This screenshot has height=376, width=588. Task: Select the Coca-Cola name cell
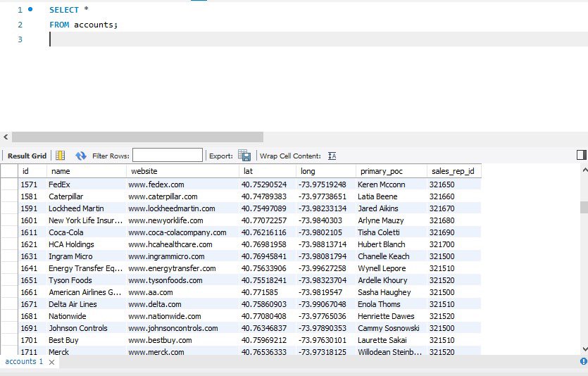[87, 232]
